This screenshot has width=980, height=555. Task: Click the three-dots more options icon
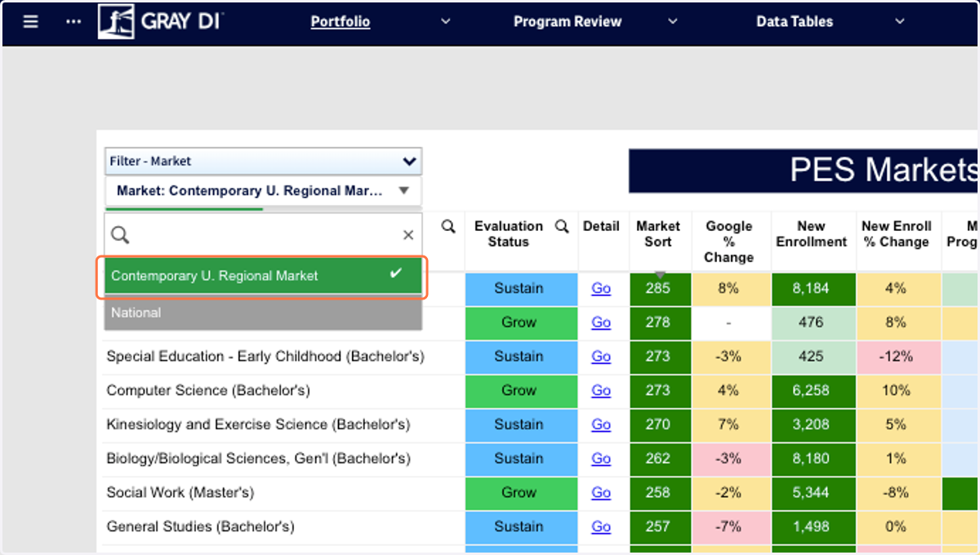[73, 22]
